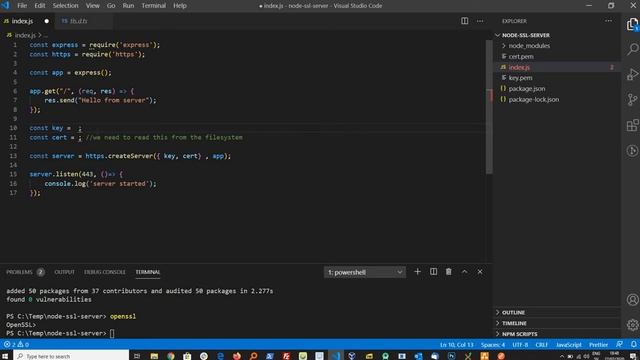Kill terminal with trash icon
The width and height of the screenshot is (640, 360).
(449, 272)
